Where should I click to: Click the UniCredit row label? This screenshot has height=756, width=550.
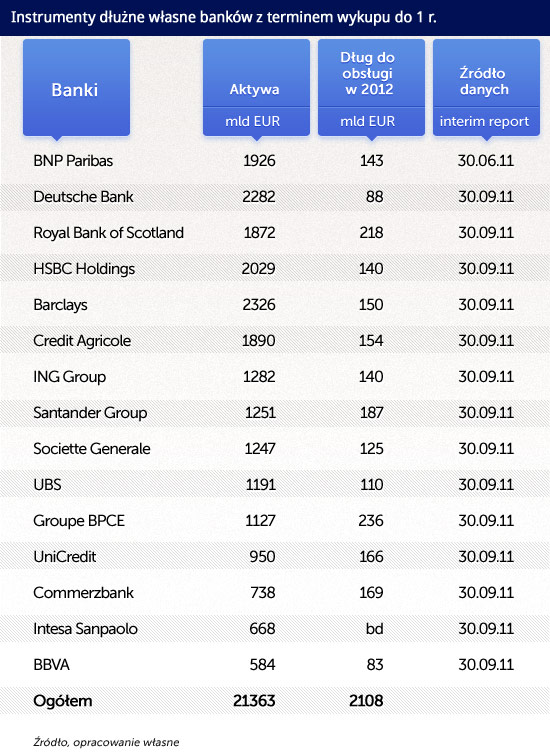(65, 557)
